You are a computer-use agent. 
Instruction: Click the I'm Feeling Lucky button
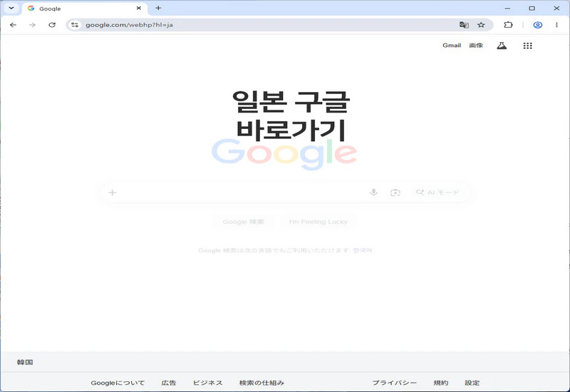[x=318, y=222]
